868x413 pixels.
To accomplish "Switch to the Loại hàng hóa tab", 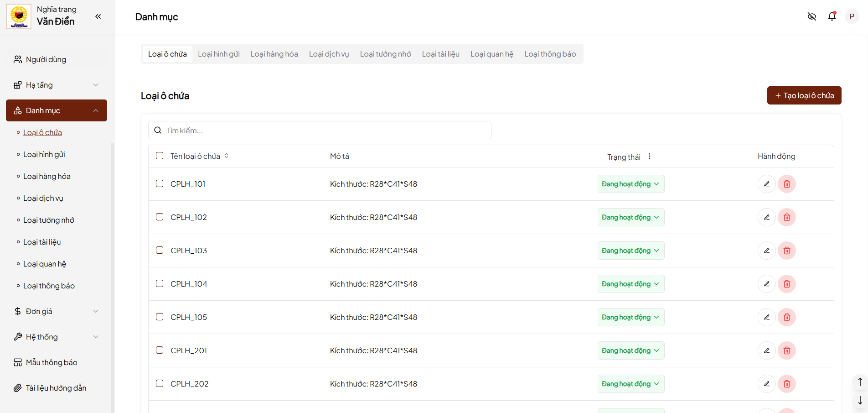I will pyautogui.click(x=274, y=54).
